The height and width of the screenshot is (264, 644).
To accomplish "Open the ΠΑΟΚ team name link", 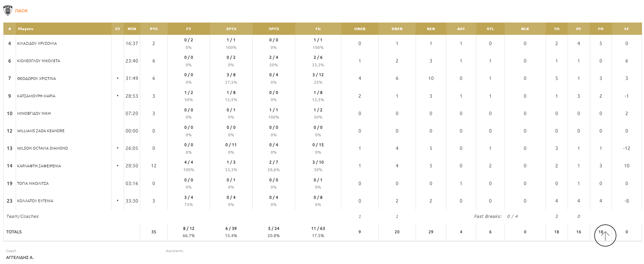I will pyautogui.click(x=21, y=11).
